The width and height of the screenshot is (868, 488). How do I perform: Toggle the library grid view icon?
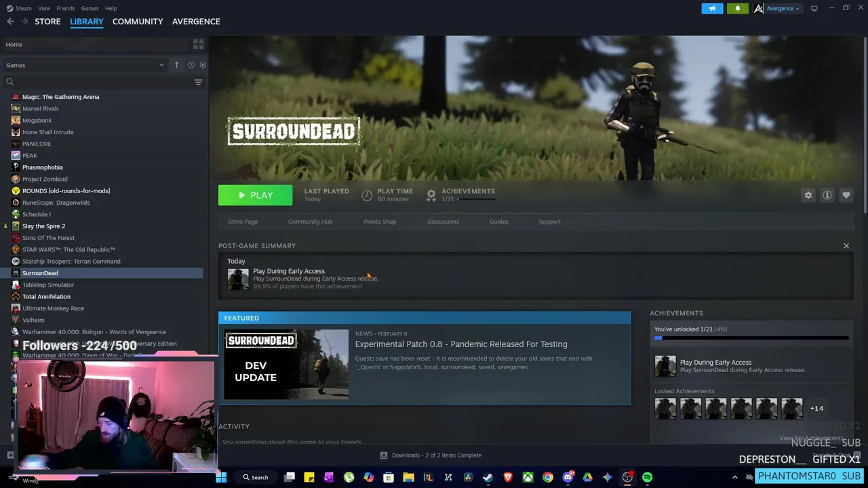coord(198,44)
